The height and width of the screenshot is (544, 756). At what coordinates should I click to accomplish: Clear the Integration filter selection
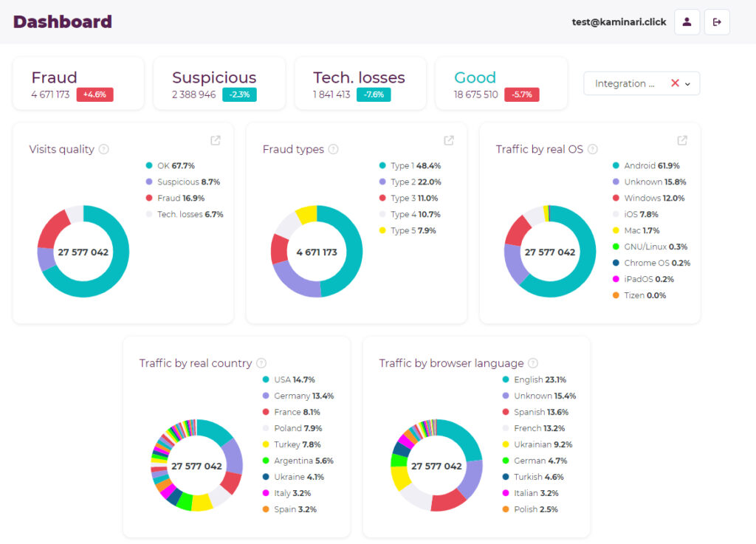675,83
